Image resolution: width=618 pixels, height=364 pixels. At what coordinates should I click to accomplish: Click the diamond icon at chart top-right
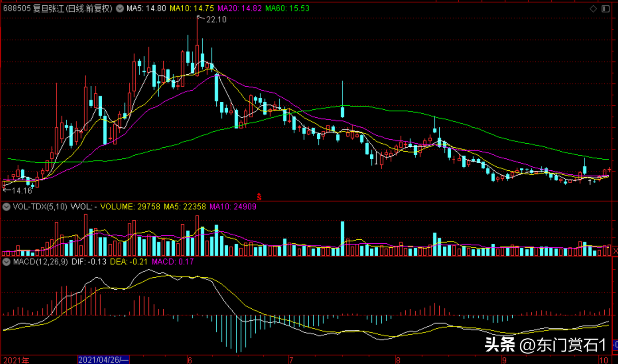[x=594, y=8]
